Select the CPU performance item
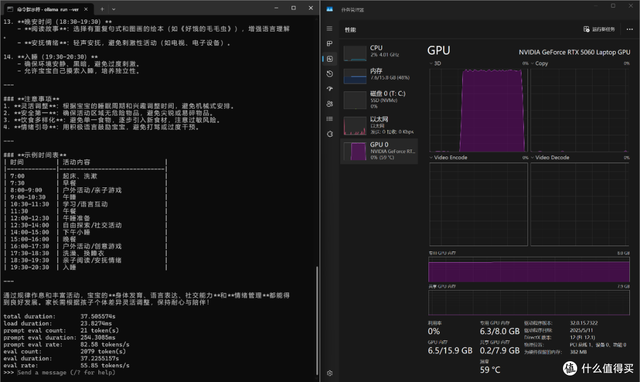 pyautogui.click(x=379, y=52)
